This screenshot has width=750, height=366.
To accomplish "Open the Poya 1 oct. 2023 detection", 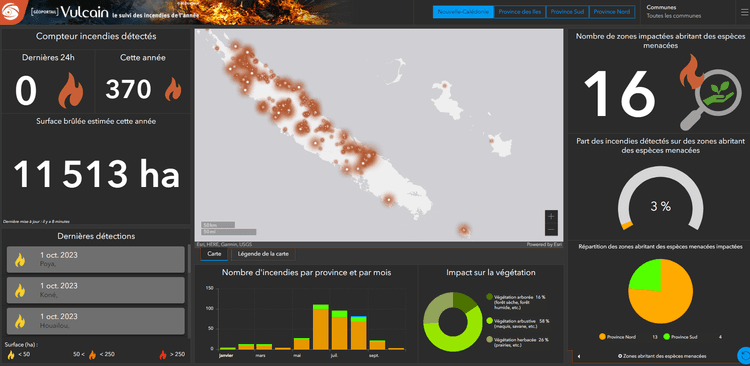I will pyautogui.click(x=96, y=259).
